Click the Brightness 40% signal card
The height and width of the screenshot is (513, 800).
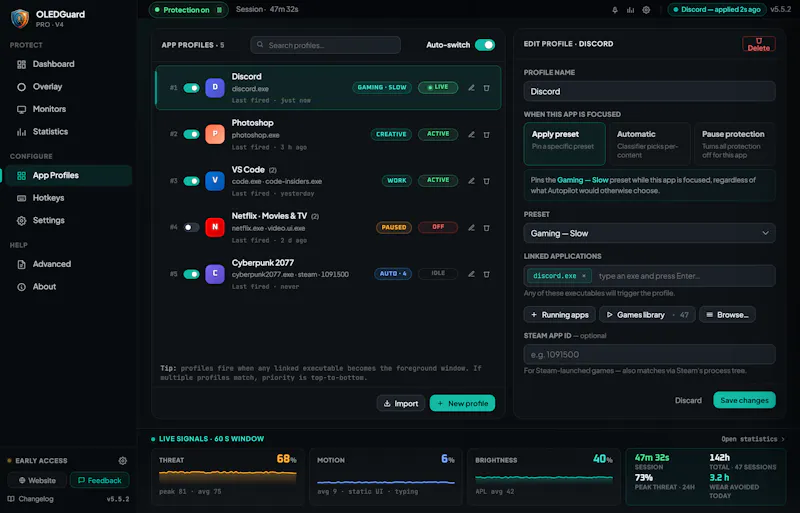544,477
